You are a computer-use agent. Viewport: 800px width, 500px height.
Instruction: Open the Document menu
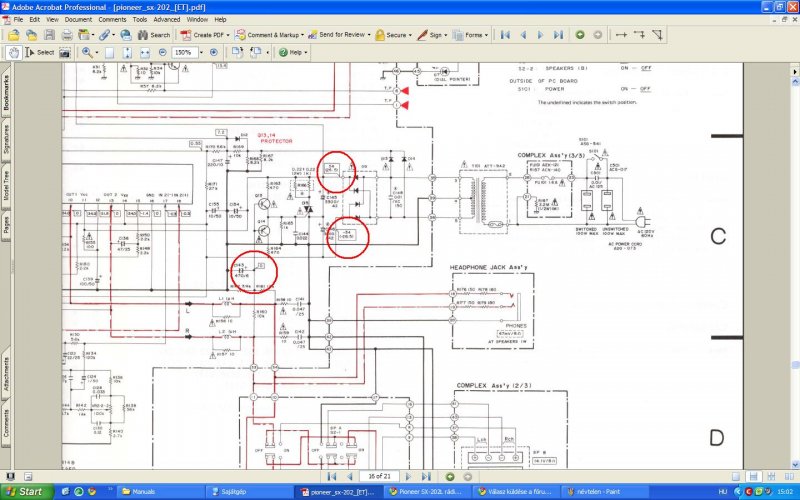(x=78, y=19)
